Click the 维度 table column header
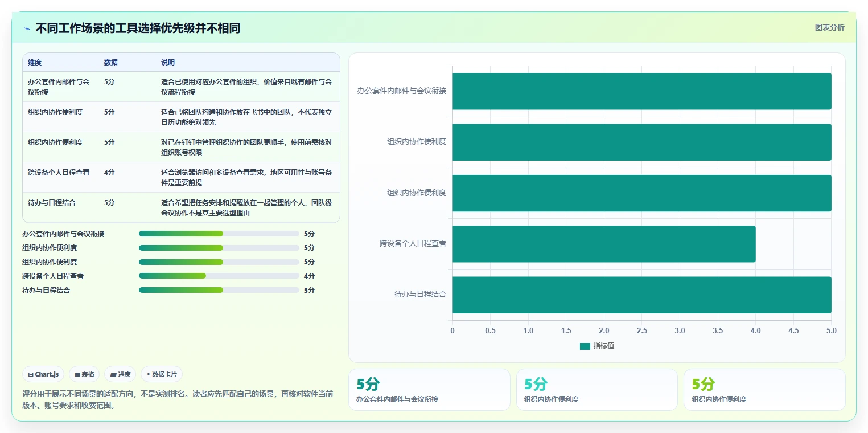The image size is (868, 433). (35, 63)
